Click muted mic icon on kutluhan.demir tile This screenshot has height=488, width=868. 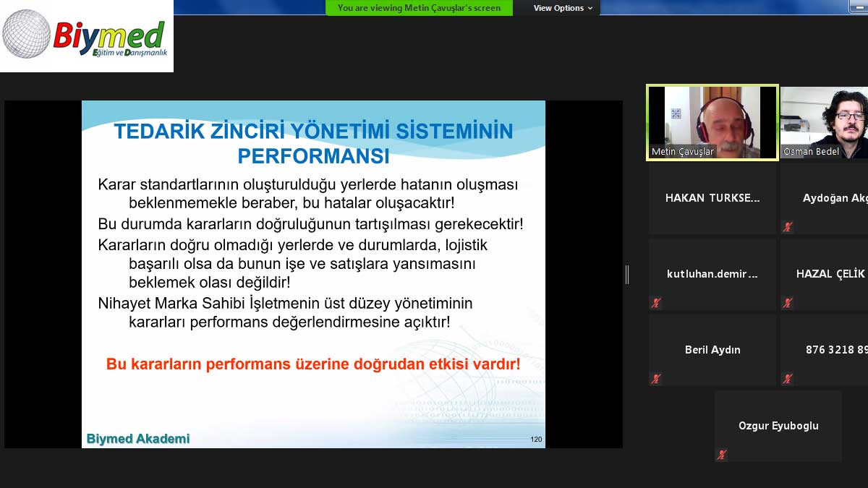[x=656, y=303]
